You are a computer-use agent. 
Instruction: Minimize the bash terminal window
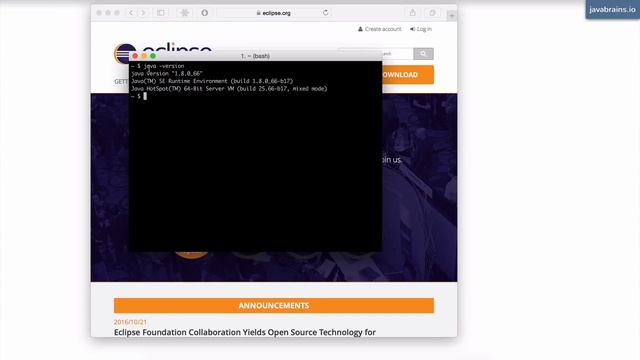(x=144, y=56)
